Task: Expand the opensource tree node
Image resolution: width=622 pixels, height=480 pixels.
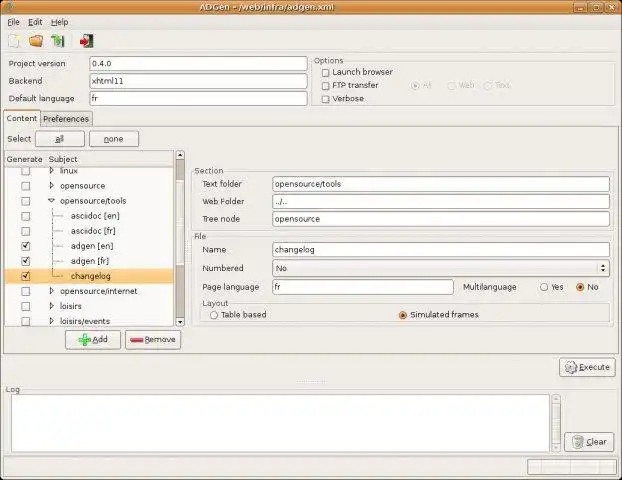Action: pyautogui.click(x=51, y=186)
